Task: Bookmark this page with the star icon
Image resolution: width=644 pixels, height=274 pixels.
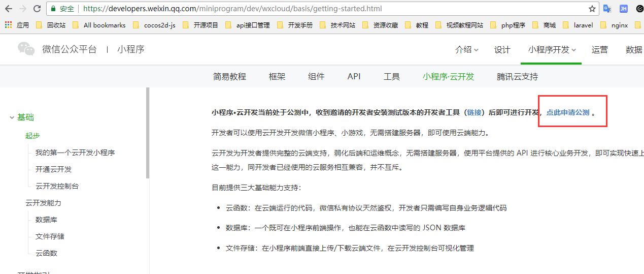Action: [592, 9]
